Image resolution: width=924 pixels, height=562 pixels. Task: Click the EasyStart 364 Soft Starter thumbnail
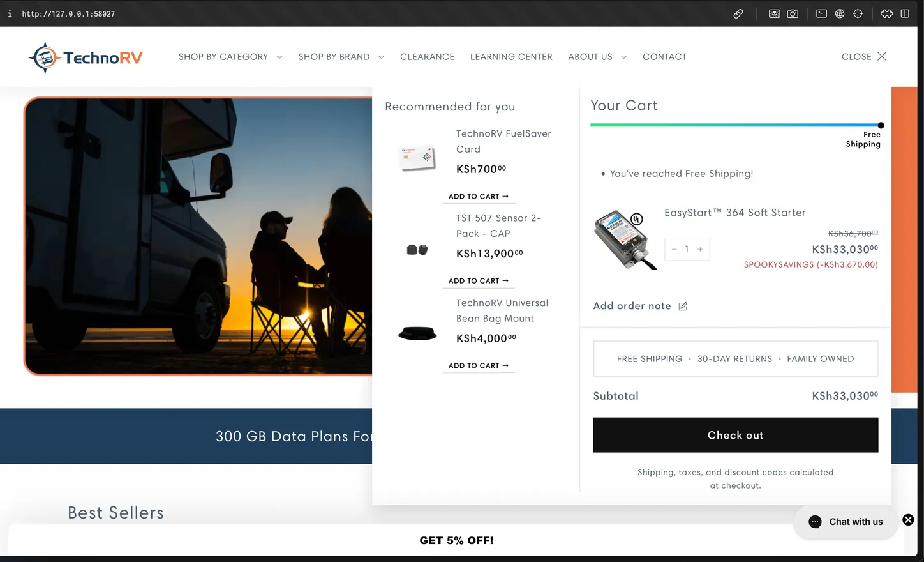(625, 239)
